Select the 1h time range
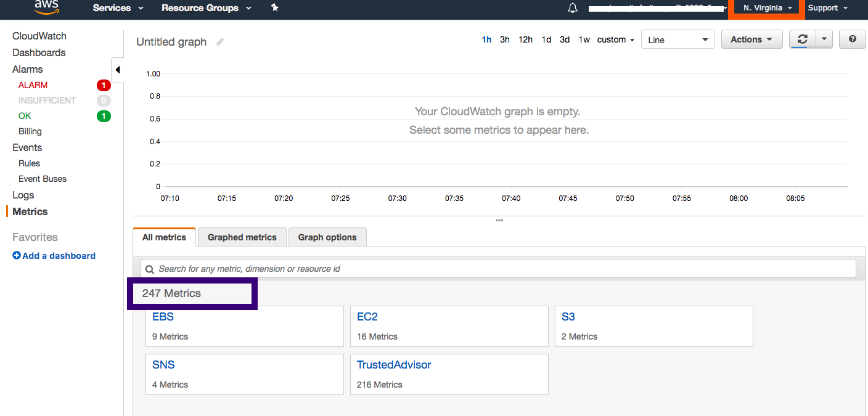 (x=486, y=39)
